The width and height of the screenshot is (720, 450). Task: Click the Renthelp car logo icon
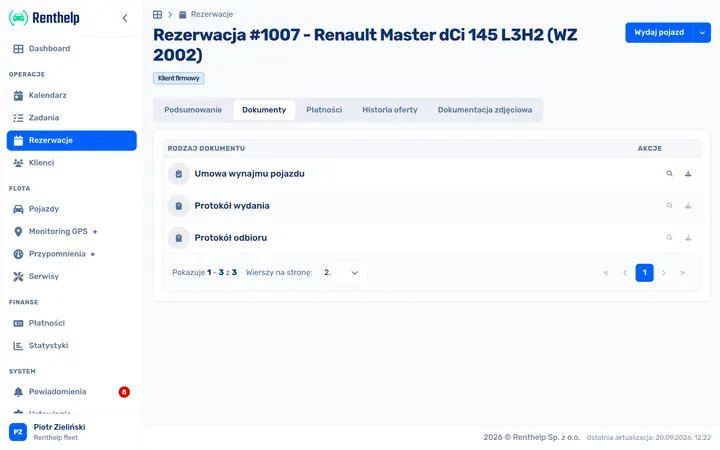point(18,18)
